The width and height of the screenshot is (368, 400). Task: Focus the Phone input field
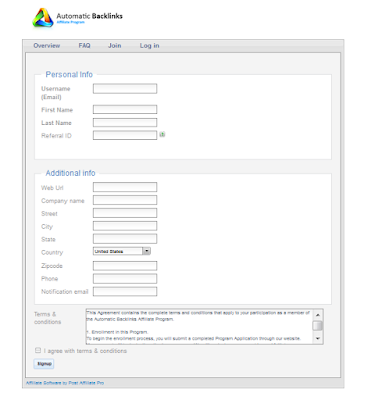click(125, 279)
